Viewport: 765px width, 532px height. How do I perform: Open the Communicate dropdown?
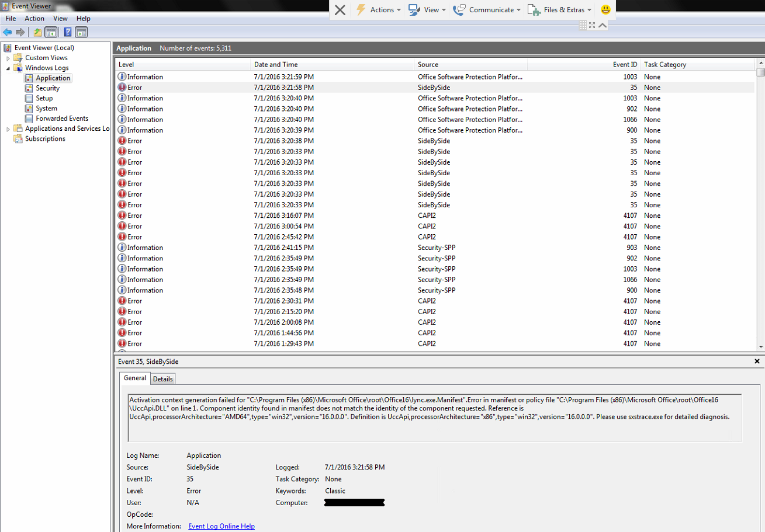click(x=487, y=9)
